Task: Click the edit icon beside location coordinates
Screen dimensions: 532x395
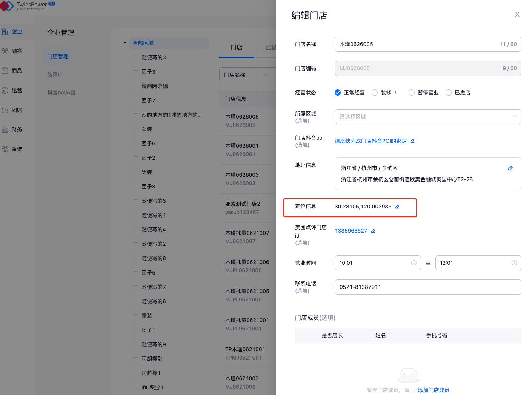Action: 397,207
